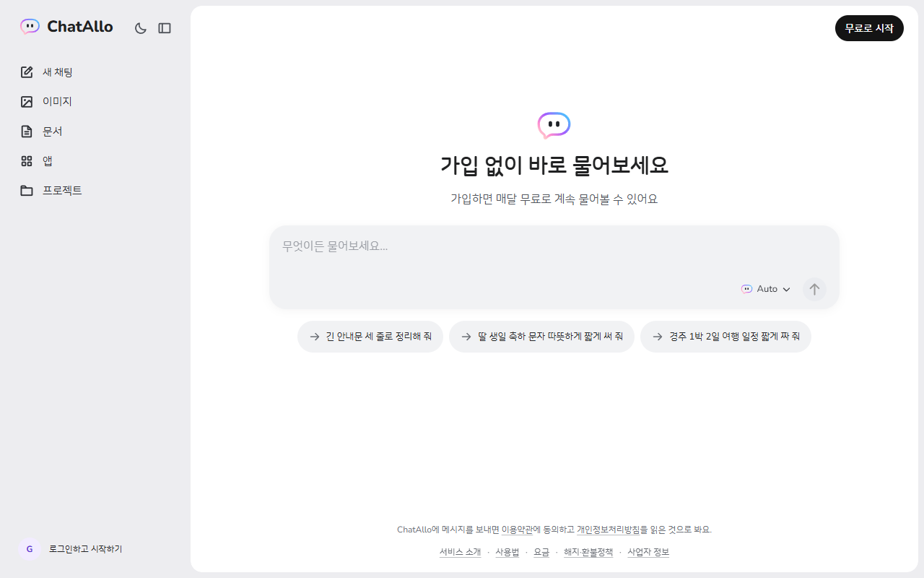
Task: Open the Auto model dropdown
Action: (x=766, y=289)
